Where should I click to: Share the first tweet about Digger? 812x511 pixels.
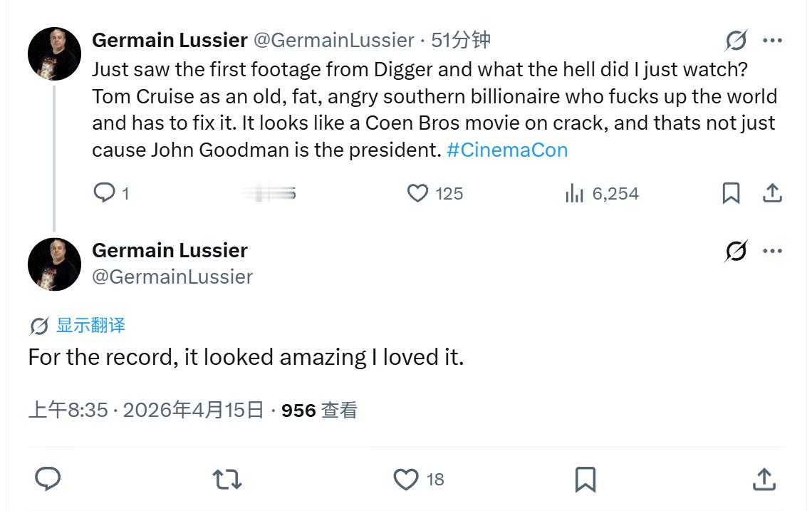point(772,193)
